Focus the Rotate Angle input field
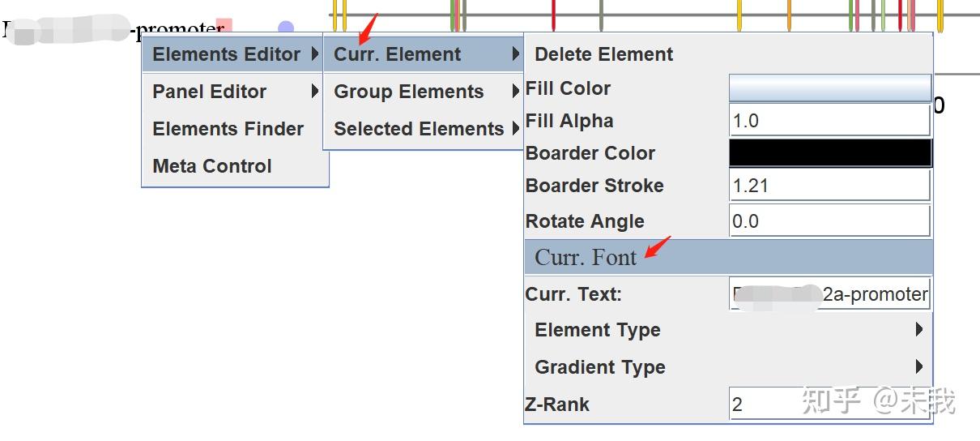 coord(829,220)
